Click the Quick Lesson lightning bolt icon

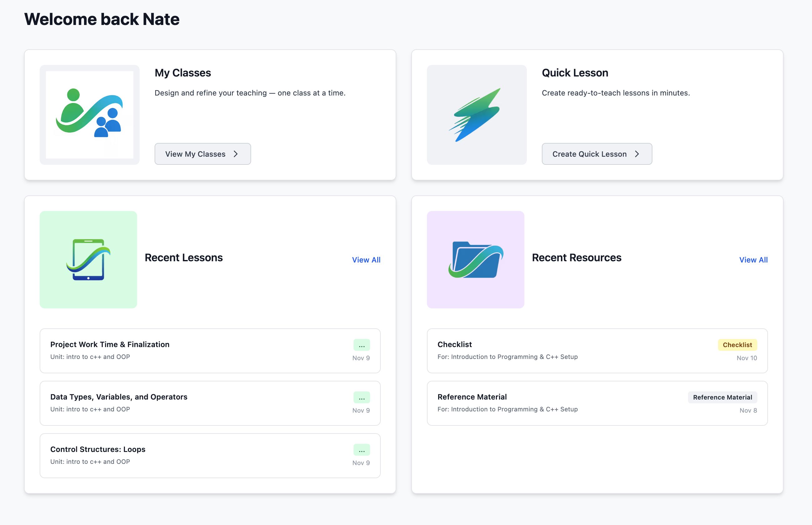click(x=476, y=115)
